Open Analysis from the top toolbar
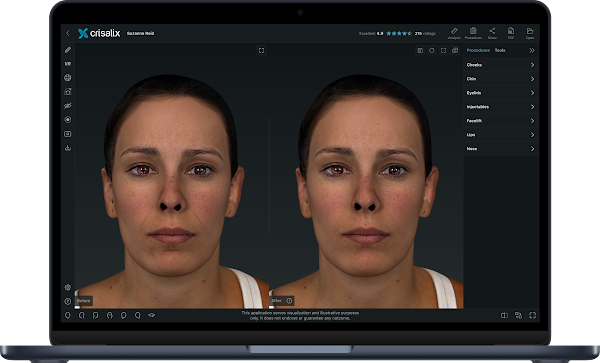 [454, 33]
